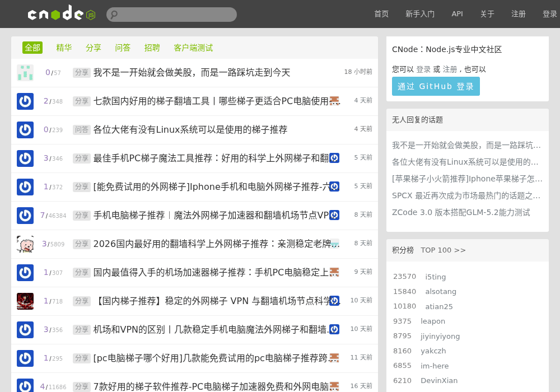Open user yakczh from the leaderboard

pos(433,351)
